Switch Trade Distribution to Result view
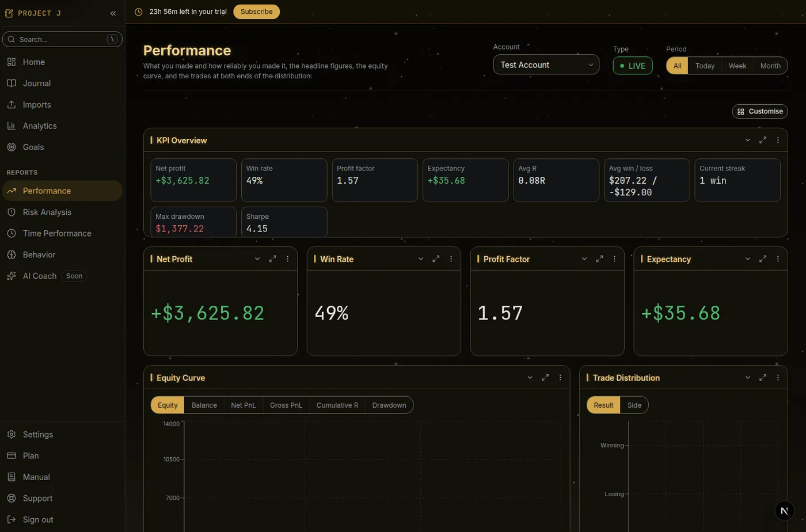 [603, 405]
